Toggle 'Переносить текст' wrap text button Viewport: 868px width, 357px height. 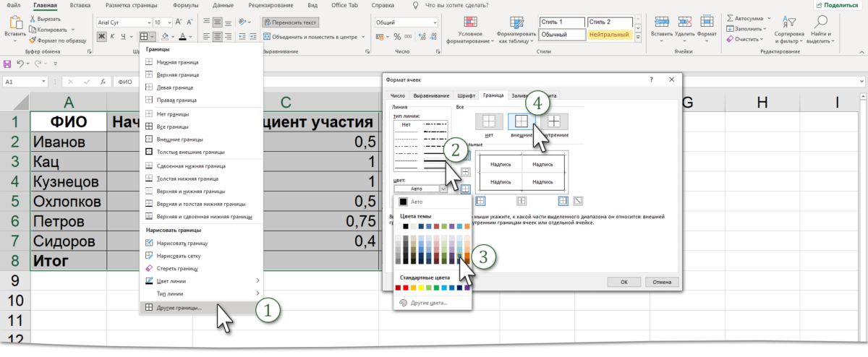[289, 22]
